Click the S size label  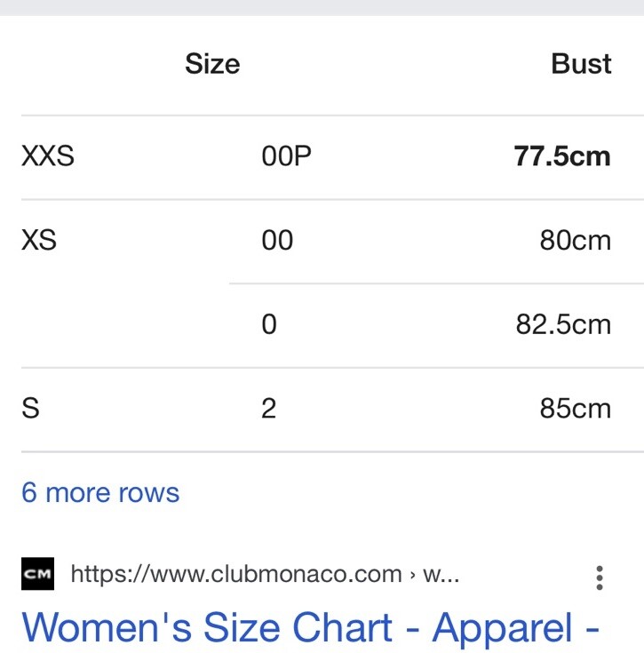click(x=30, y=408)
